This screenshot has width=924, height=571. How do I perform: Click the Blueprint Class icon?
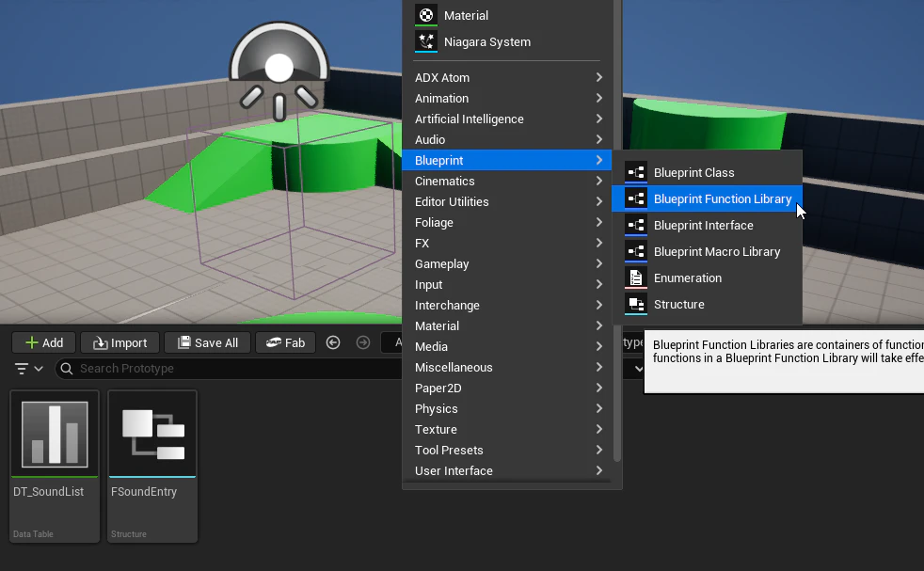click(x=636, y=173)
